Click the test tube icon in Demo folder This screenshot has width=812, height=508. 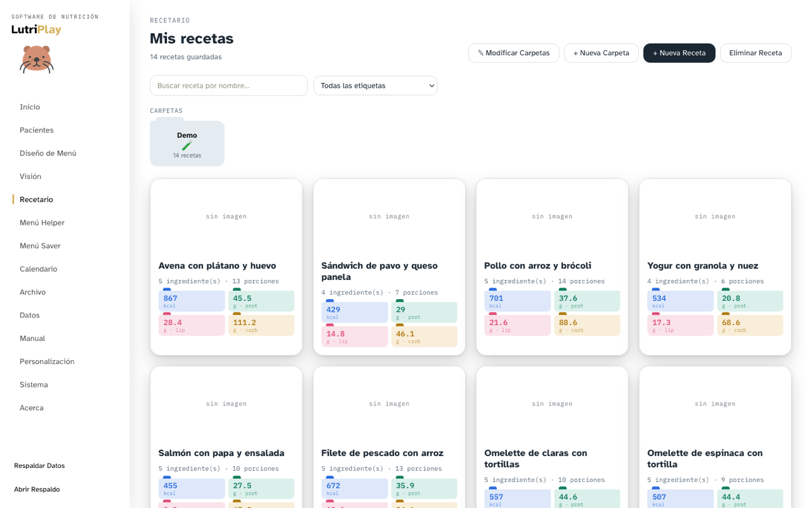[187, 145]
